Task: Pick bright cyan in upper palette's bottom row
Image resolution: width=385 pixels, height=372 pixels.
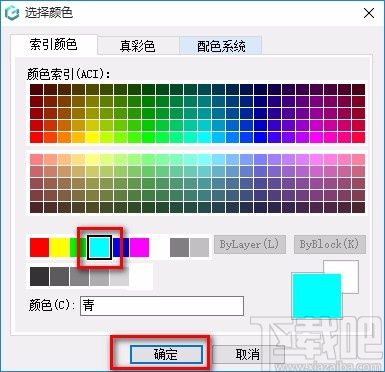Action: (204, 137)
